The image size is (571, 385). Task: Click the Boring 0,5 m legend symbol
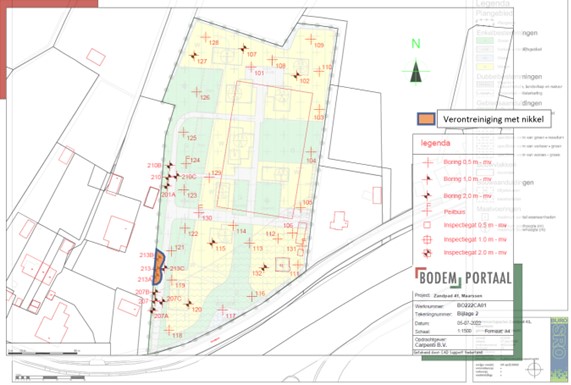[428, 162]
